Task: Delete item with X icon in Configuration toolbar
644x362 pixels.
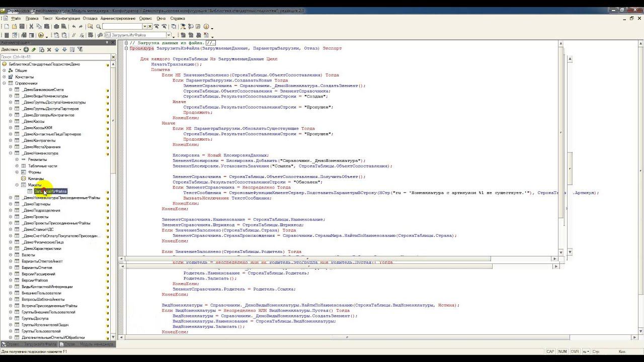Action: 49,49
